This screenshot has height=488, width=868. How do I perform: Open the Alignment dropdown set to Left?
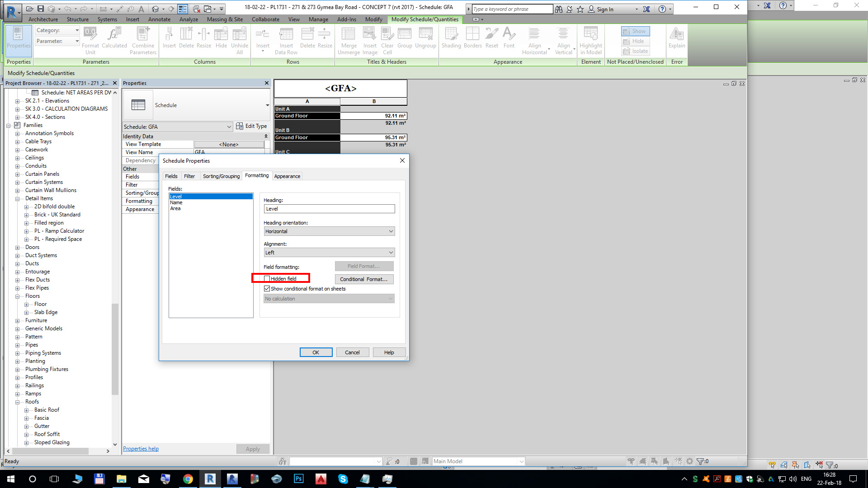tap(329, 253)
